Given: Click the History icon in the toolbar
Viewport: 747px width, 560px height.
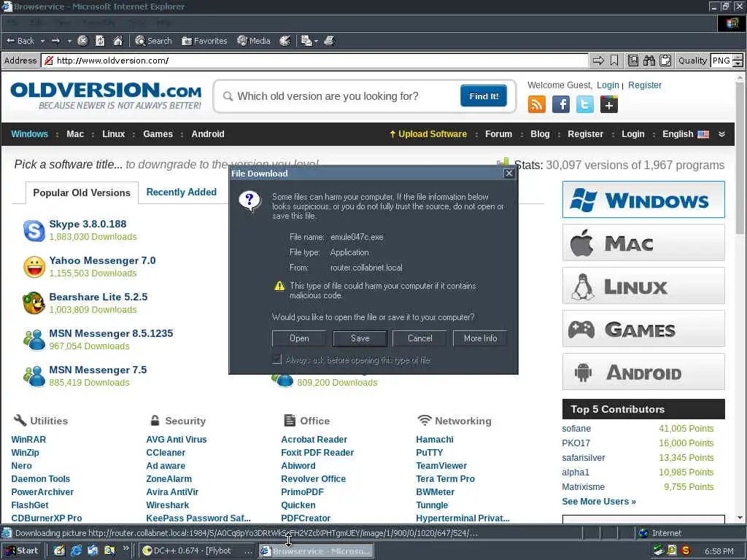Looking at the screenshot, I should point(285,41).
